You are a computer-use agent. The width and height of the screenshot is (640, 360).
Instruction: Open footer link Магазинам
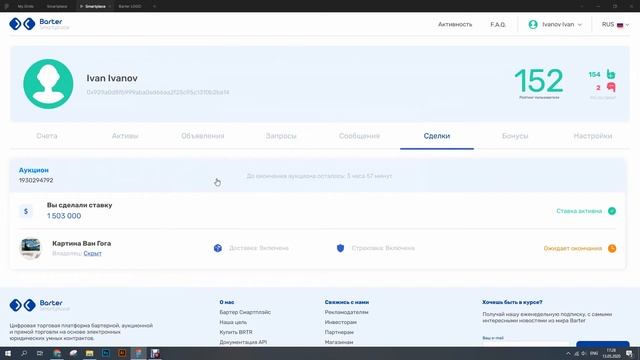339,342
